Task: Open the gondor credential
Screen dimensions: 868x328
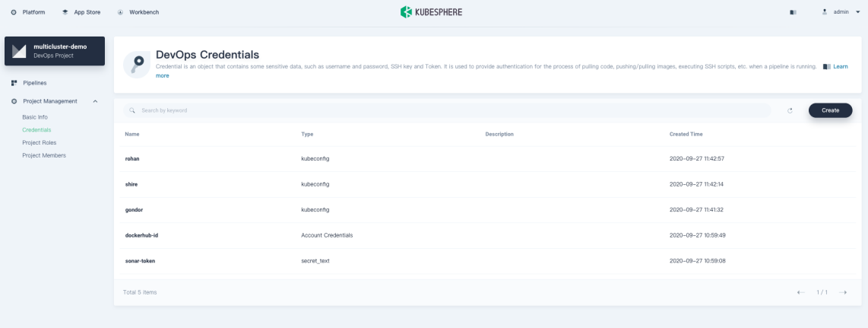Action: (135, 210)
